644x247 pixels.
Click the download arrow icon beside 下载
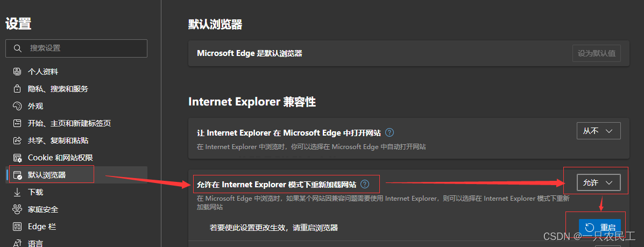click(x=17, y=192)
